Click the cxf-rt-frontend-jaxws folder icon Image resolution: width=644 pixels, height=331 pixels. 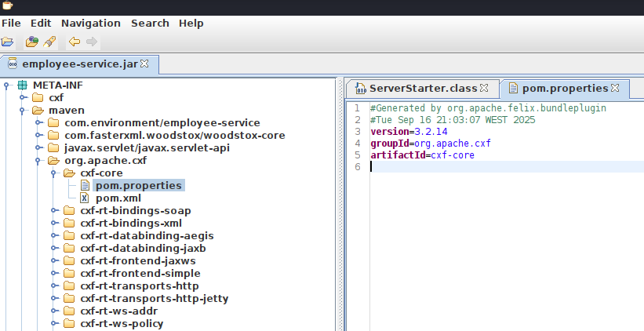69,260
